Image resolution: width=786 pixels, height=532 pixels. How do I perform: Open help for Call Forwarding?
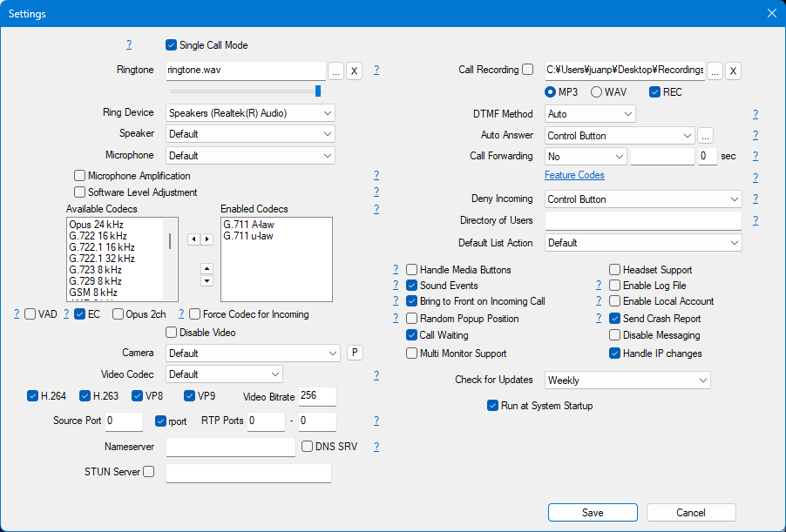point(756,156)
